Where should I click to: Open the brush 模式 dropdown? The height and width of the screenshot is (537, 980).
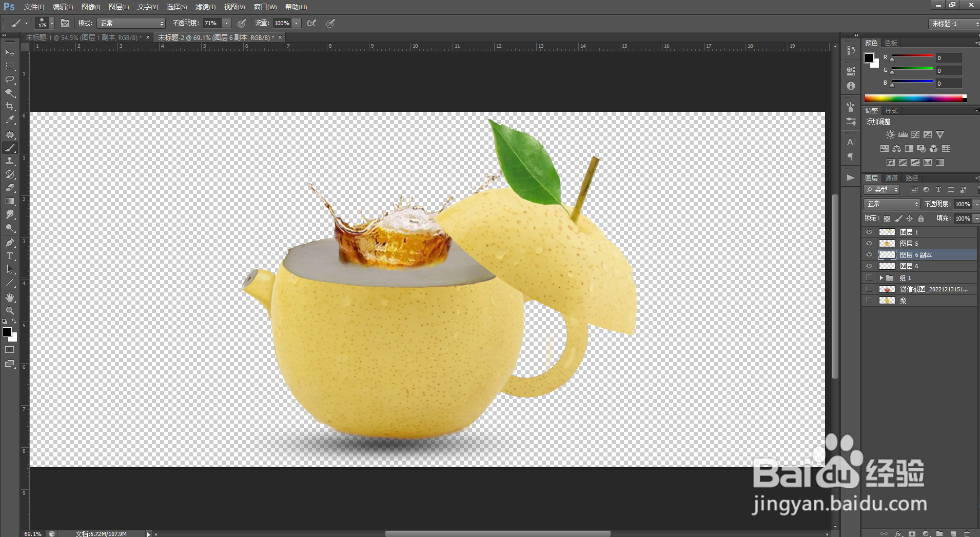tap(131, 23)
